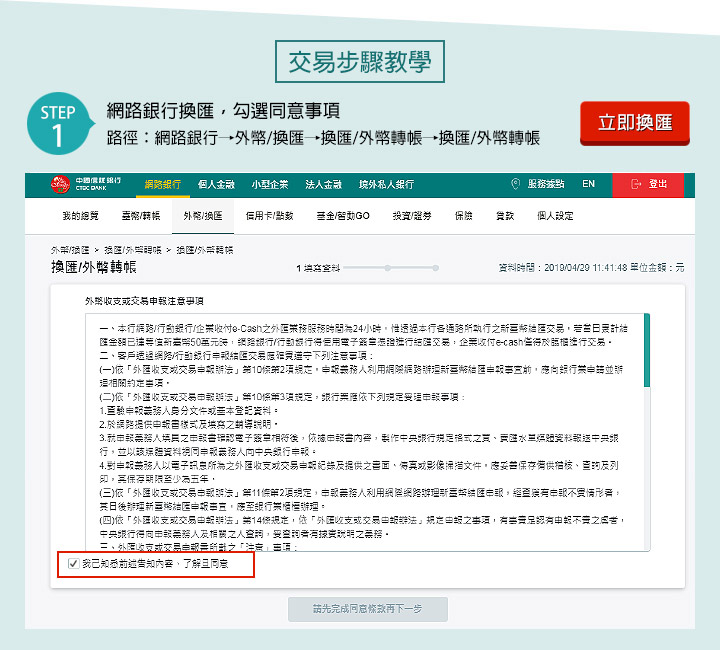
Task: Click the logout arrow icon
Action: (x=634, y=184)
